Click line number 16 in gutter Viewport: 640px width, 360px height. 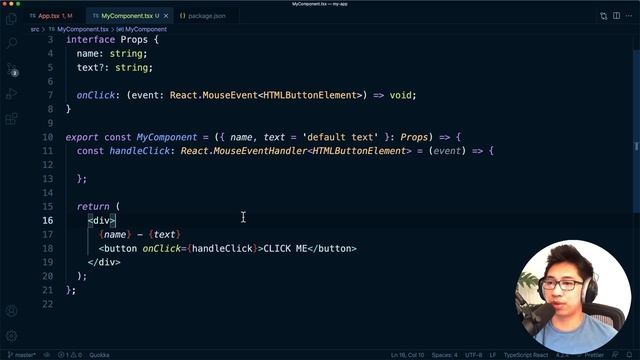click(48, 220)
